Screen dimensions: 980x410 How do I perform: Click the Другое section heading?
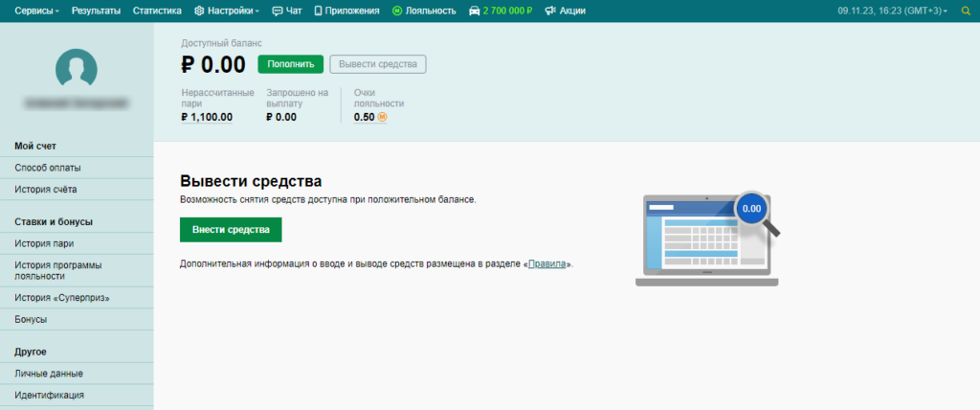[x=31, y=352]
